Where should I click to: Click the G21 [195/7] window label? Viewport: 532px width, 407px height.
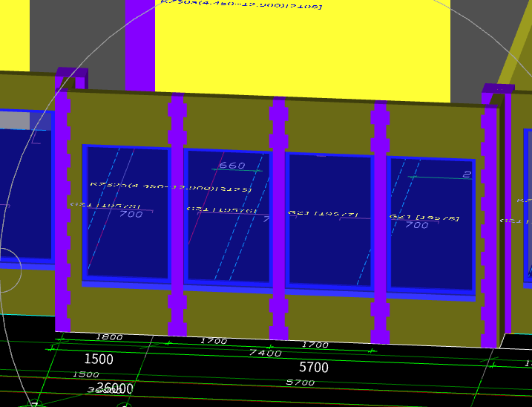[x=323, y=214]
